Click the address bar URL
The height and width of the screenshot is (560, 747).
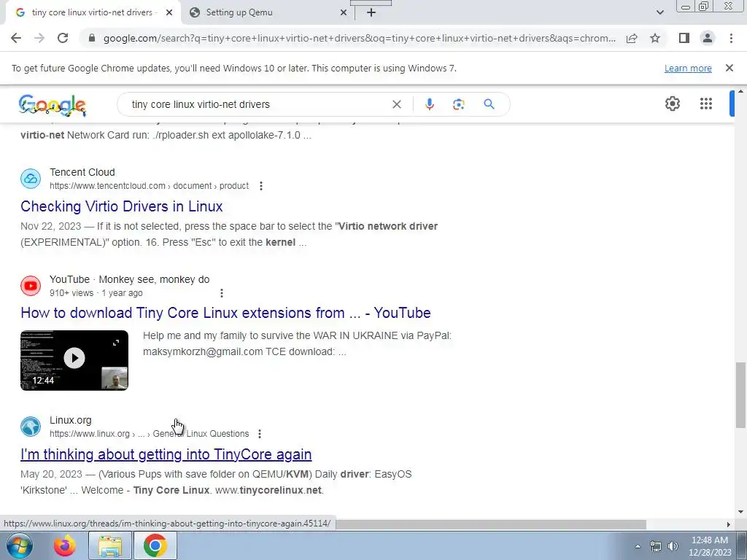tap(359, 38)
